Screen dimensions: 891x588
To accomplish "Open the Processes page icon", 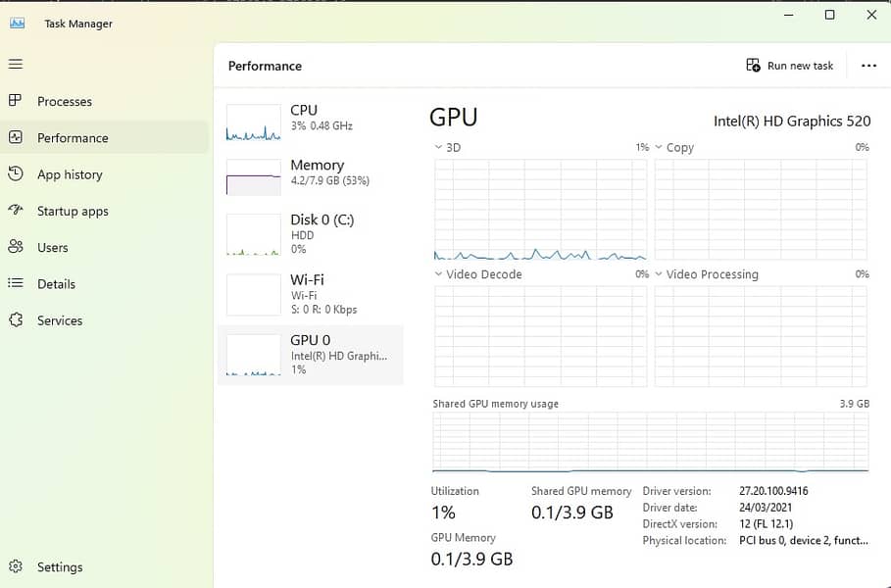I will tap(15, 101).
